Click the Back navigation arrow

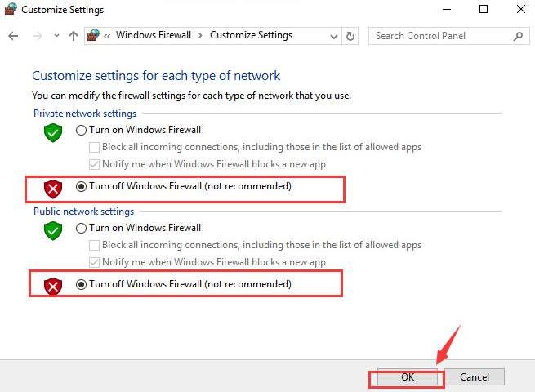12,36
